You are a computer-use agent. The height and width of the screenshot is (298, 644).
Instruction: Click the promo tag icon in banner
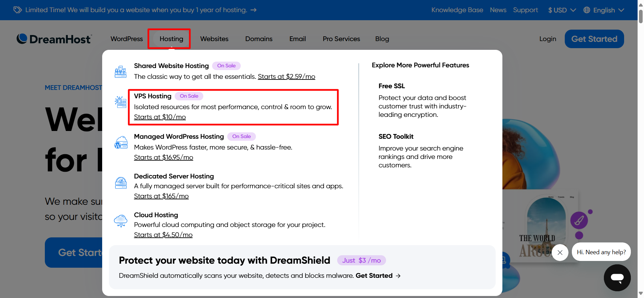click(18, 10)
